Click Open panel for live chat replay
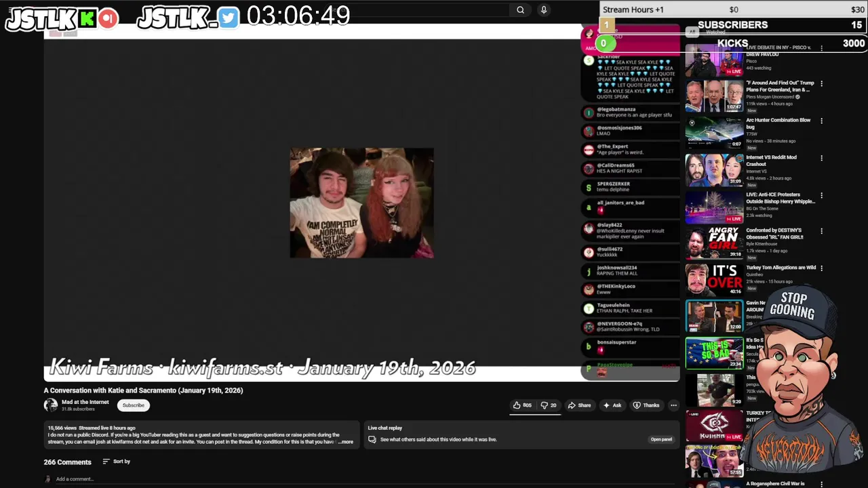868x488 pixels. [661, 439]
